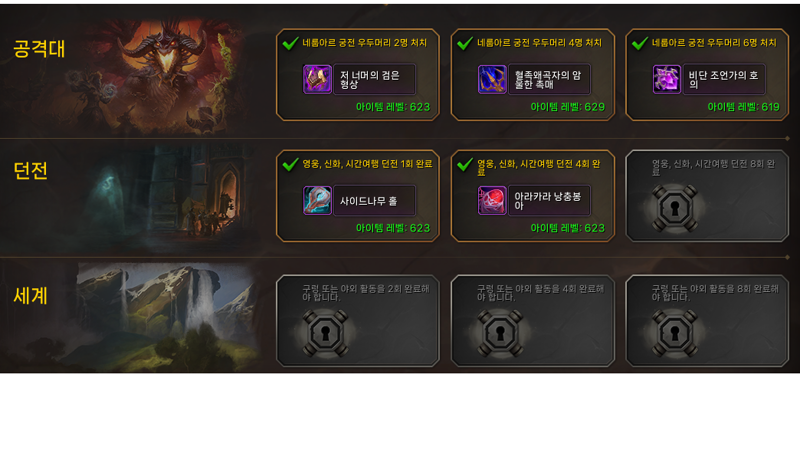Click the 아라카라 낭충봉아 item icon
The width and height of the screenshot is (800, 470).
tap(492, 200)
